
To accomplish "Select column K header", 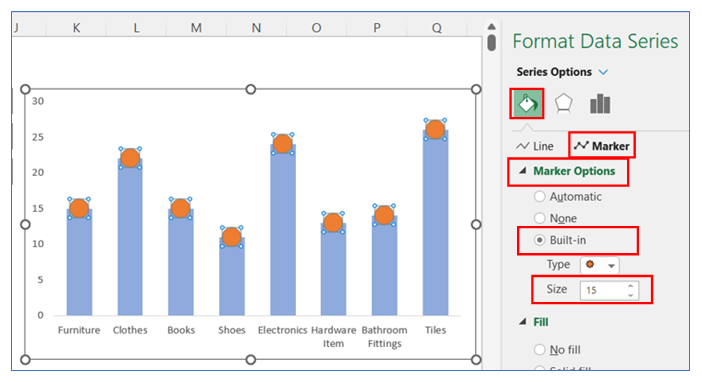I will [76, 28].
